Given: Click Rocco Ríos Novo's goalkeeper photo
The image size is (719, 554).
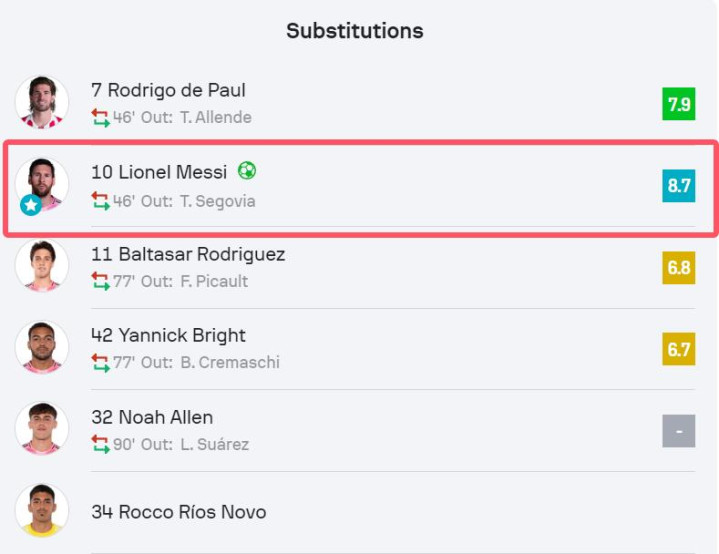Looking at the screenshot, I should pyautogui.click(x=42, y=510).
